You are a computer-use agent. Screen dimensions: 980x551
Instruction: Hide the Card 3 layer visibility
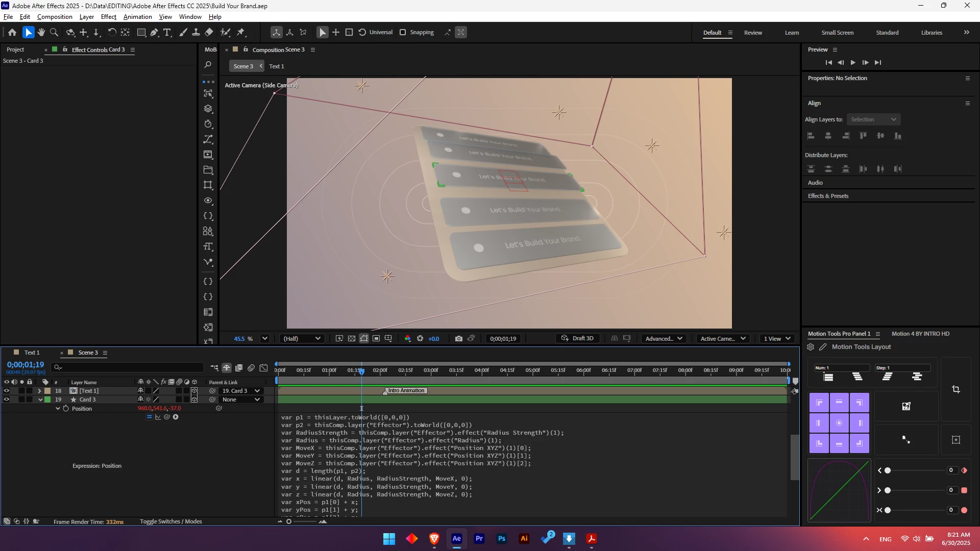(x=7, y=400)
